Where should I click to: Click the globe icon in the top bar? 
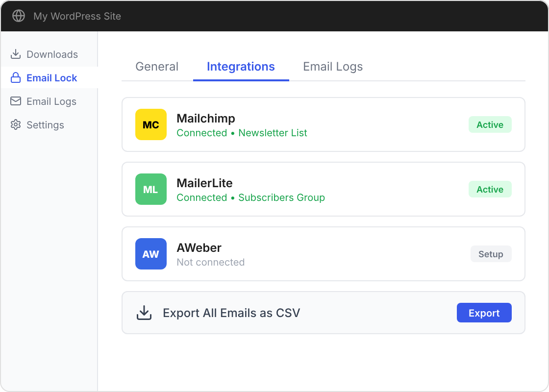point(18,16)
